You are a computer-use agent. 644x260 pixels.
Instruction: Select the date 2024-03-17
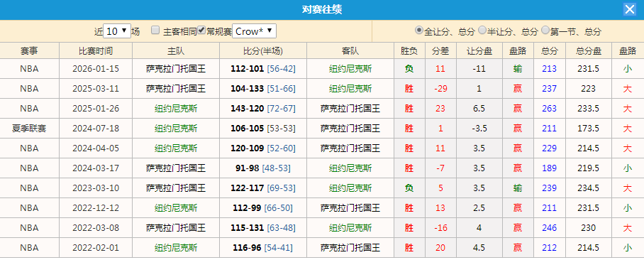pos(96,168)
